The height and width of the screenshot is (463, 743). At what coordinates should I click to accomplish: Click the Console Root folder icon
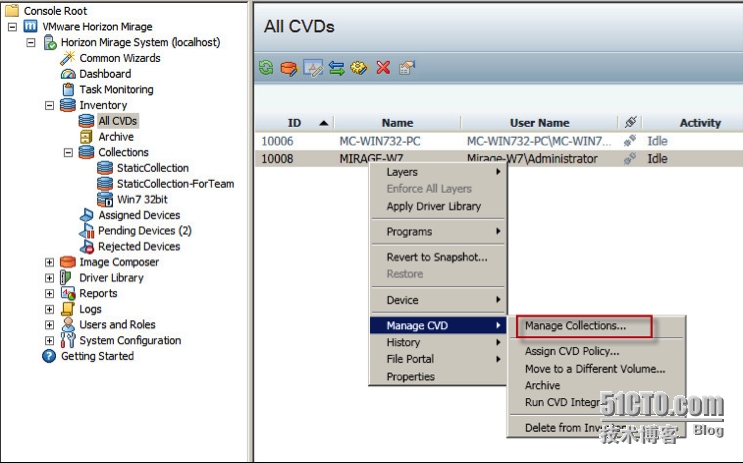(x=12, y=10)
